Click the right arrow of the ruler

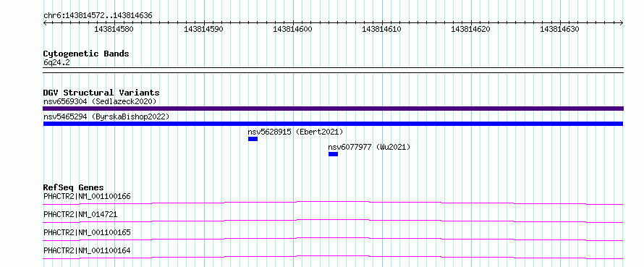(622, 22)
